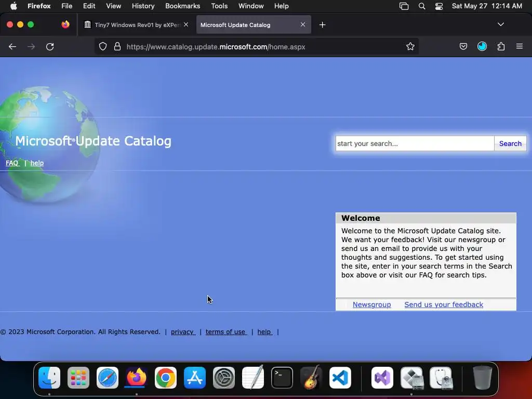Open the Tools menu
532x399 pixels.
click(219, 6)
